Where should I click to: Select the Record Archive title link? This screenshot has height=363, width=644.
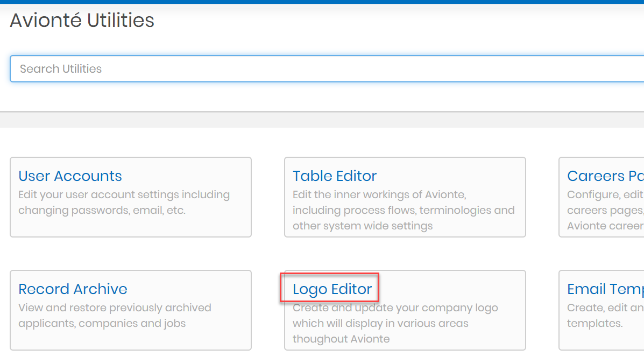pos(73,289)
